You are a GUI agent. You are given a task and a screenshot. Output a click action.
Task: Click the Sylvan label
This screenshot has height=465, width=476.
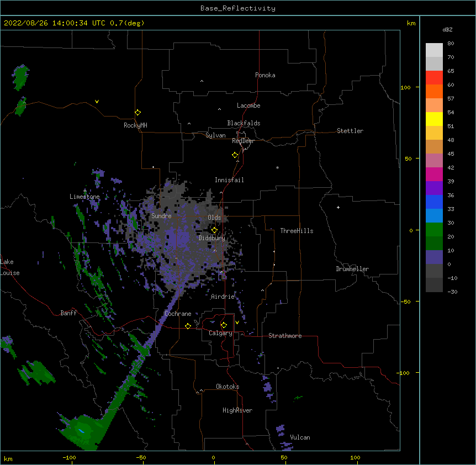[x=215, y=135]
